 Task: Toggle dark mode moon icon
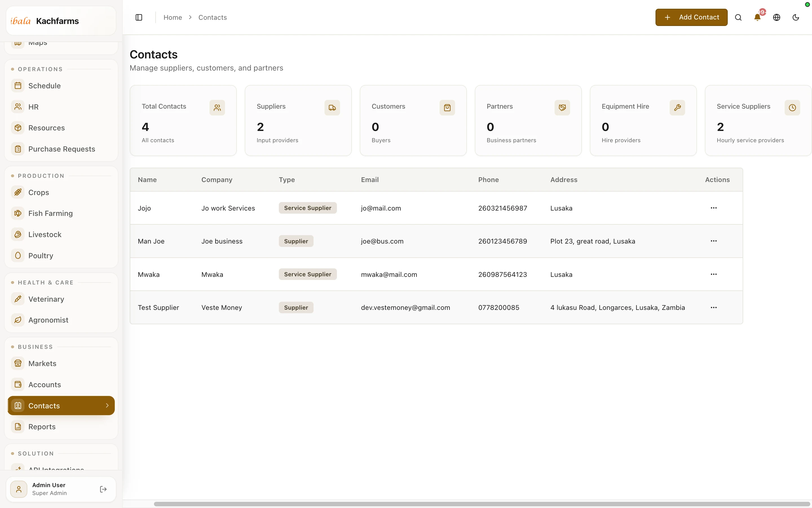pos(796,17)
